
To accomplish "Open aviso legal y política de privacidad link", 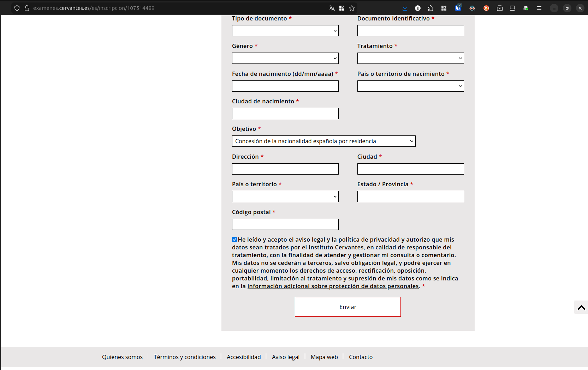I will (347, 239).
